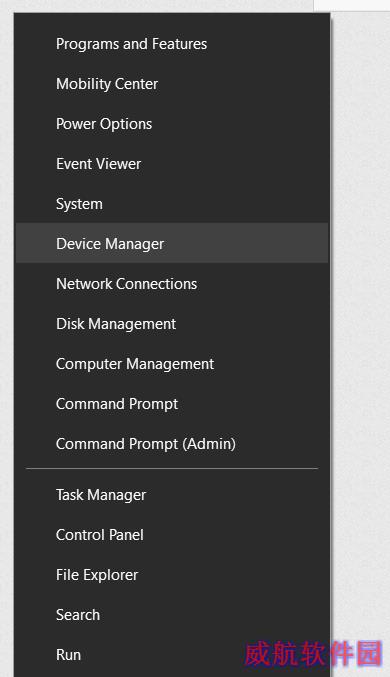
Task: Open Command Prompt
Action: 172,404
